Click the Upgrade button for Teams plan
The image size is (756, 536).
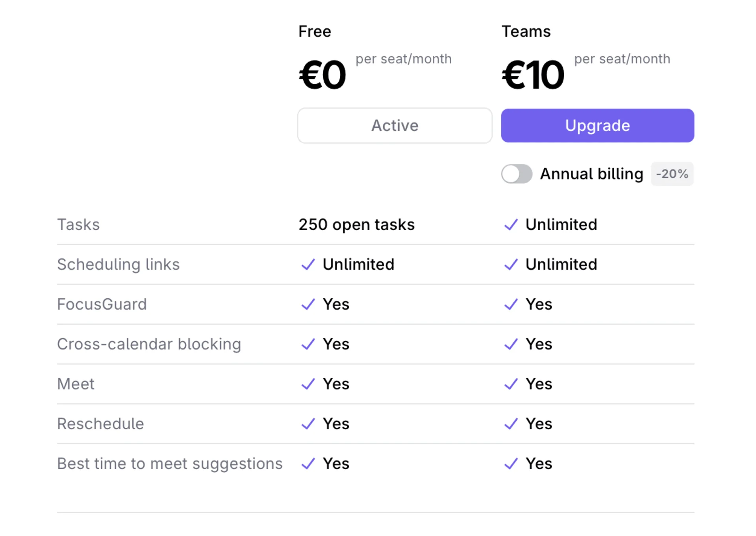pyautogui.click(x=597, y=125)
